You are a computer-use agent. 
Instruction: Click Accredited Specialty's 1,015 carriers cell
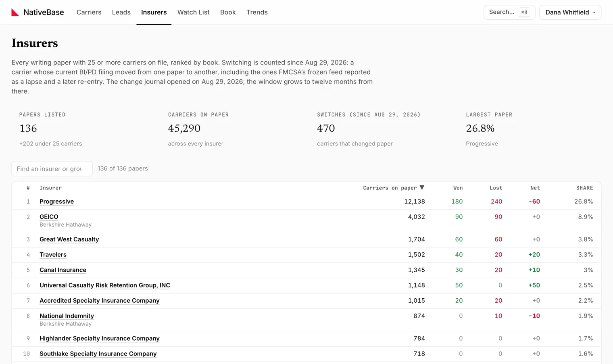point(417,301)
